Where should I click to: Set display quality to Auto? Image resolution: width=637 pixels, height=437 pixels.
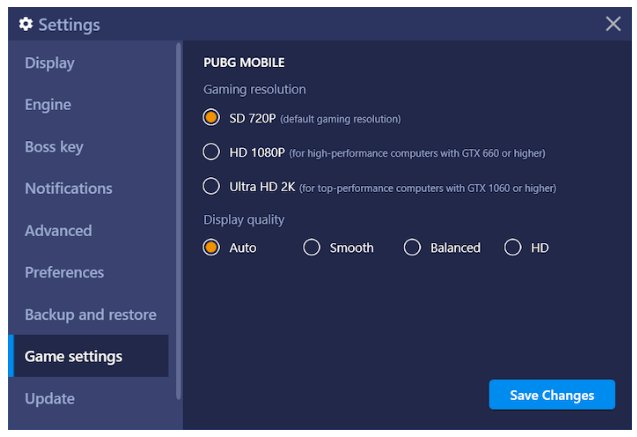pyautogui.click(x=211, y=247)
